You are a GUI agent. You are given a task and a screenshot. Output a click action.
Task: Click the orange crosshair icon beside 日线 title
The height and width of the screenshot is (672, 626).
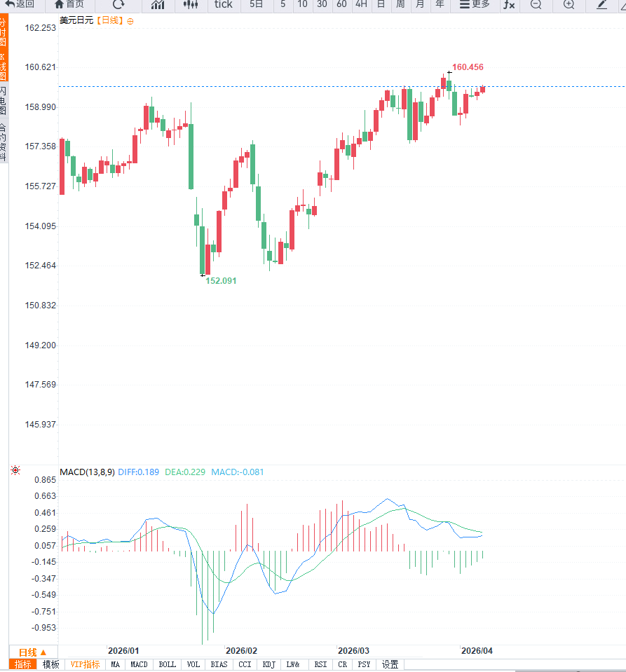[x=130, y=21]
